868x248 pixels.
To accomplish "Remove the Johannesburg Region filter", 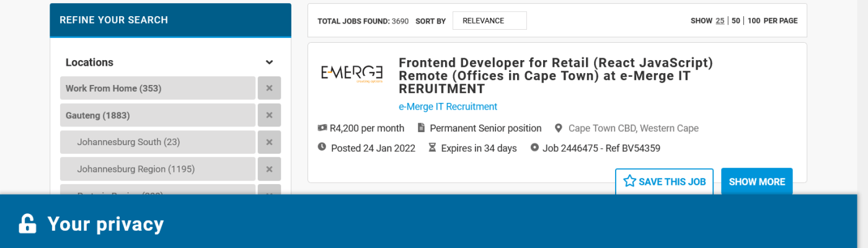I will (269, 169).
